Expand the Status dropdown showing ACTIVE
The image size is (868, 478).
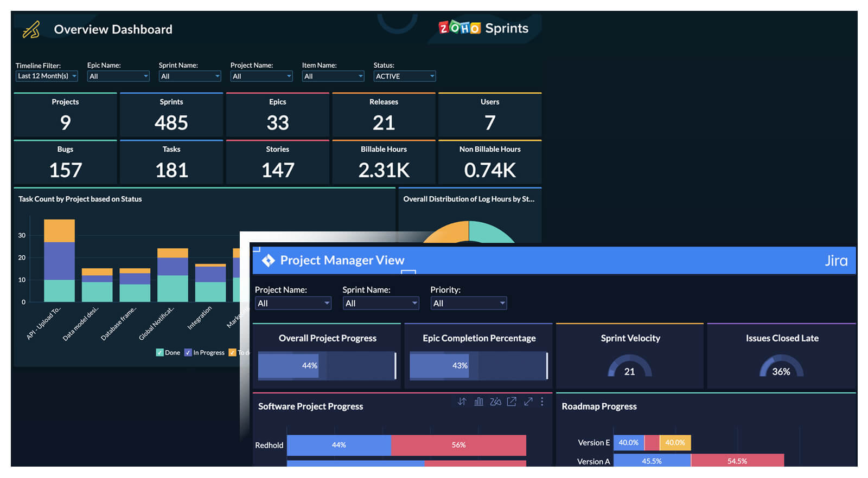click(404, 76)
